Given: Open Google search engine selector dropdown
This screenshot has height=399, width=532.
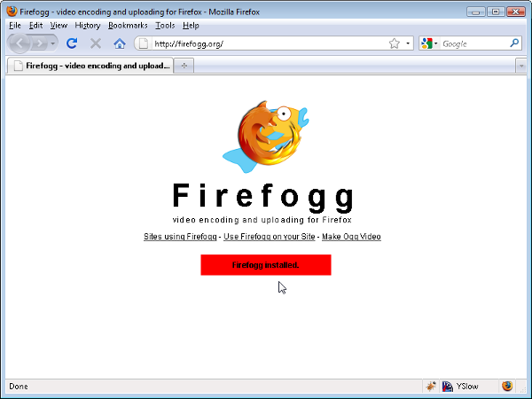Looking at the screenshot, I should (x=429, y=43).
